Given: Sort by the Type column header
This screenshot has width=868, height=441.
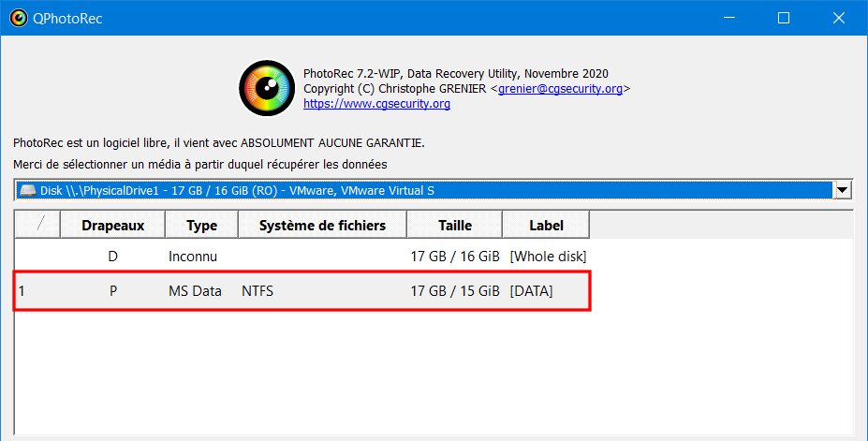Looking at the screenshot, I should click(201, 226).
